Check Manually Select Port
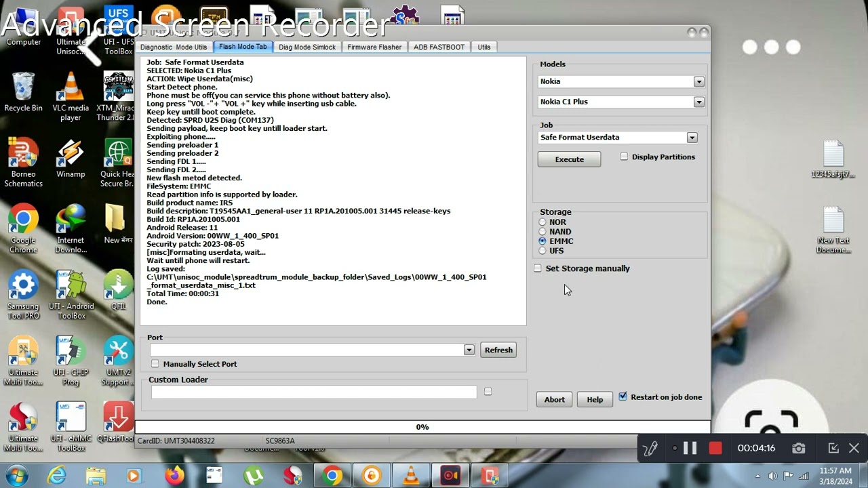This screenshot has height=488, width=868. 155,364
